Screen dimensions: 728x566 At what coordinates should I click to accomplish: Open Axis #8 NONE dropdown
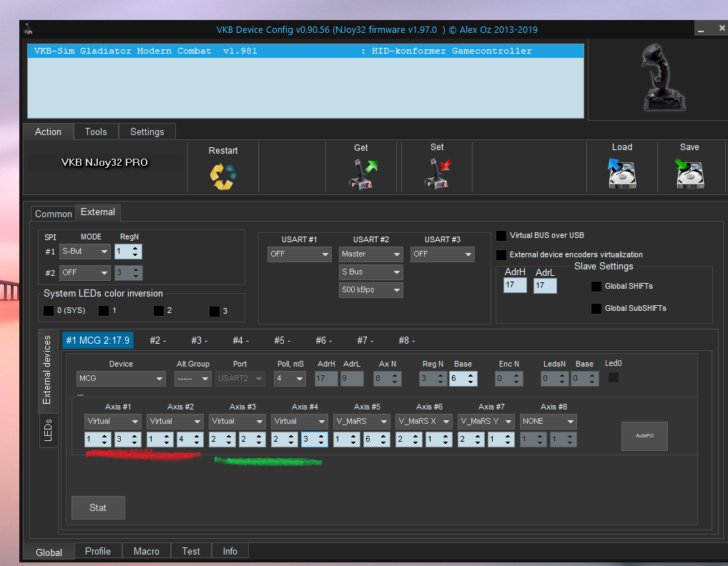(x=548, y=421)
